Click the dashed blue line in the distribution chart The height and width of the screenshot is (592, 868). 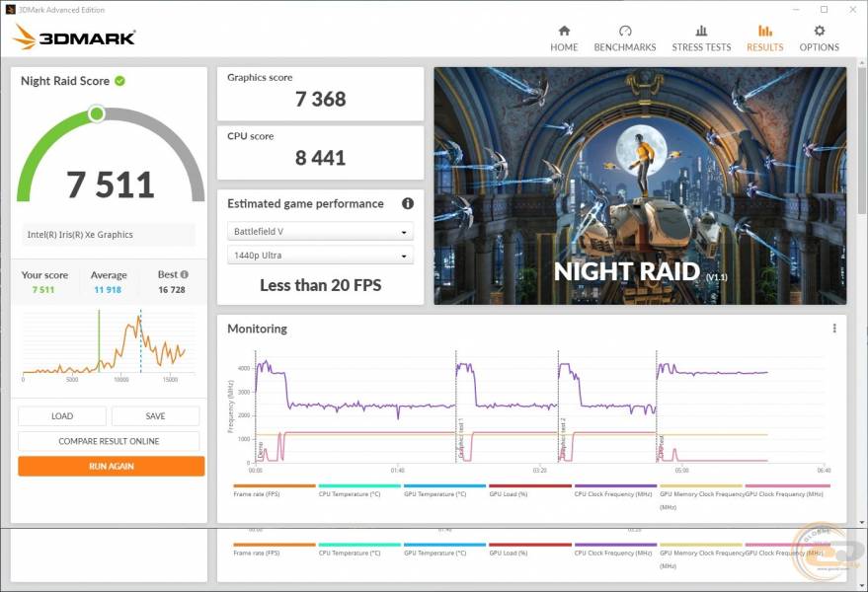click(140, 340)
